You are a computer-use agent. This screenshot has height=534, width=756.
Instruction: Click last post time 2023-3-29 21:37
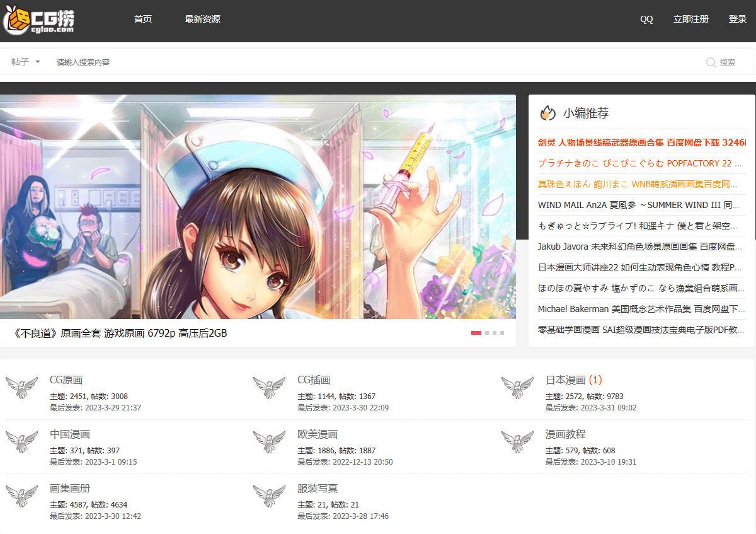pos(113,408)
